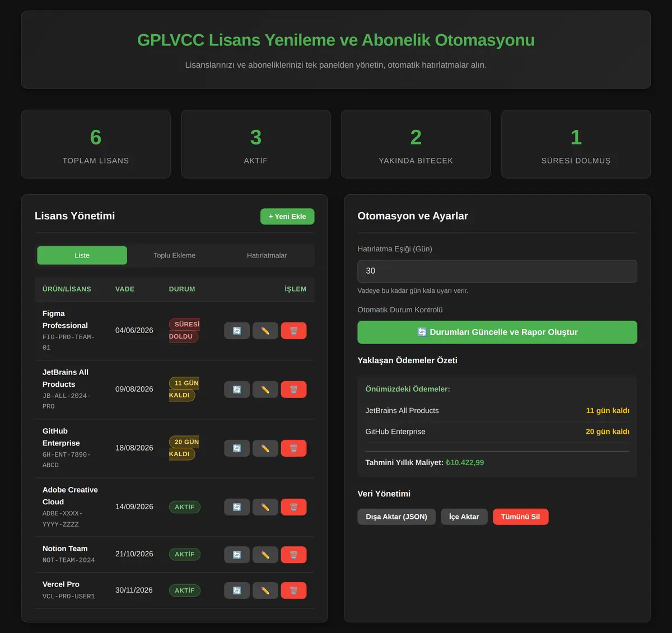Viewport: 672px width, 633px height.
Task: Delete the Vercel Pro license
Action: click(x=293, y=590)
